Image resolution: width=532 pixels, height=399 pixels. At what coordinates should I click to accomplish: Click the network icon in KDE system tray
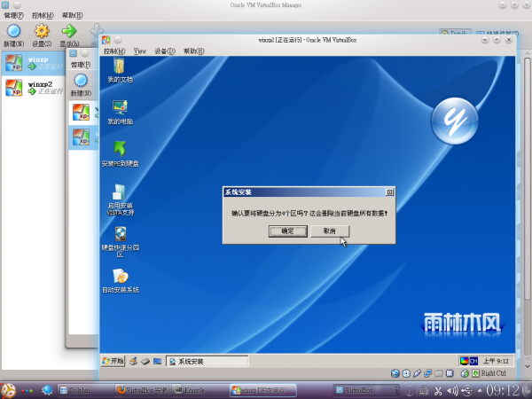coord(424,391)
